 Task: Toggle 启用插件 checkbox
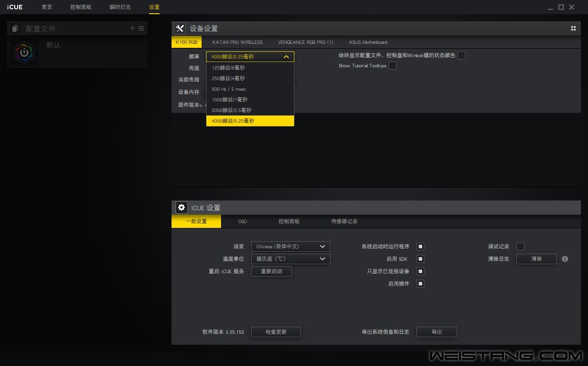coord(420,284)
